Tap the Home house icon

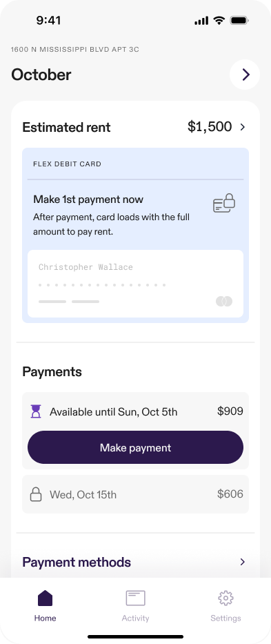pos(46,598)
